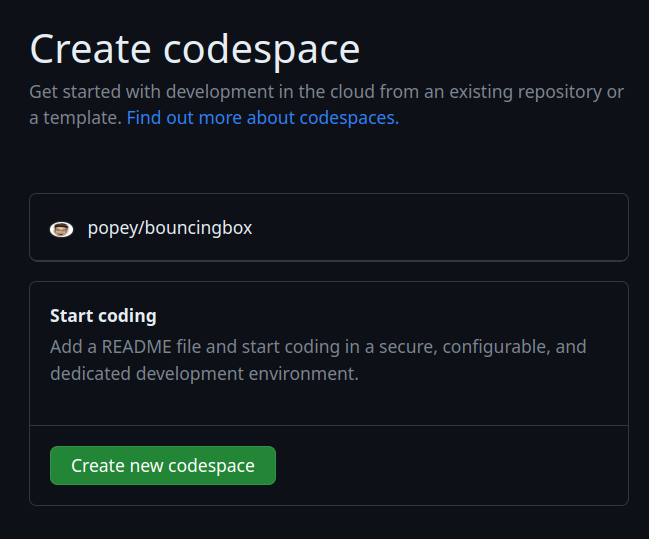
Task: Click the word README in the card description
Action: 137,346
